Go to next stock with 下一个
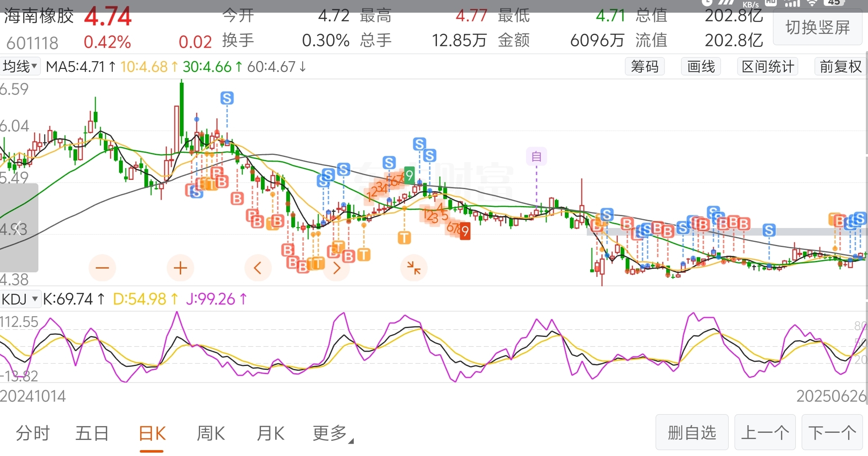This screenshot has width=868, height=456. point(832,432)
